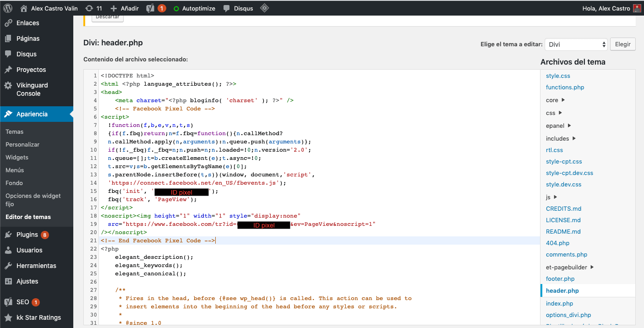Image resolution: width=644 pixels, height=328 pixels.
Task: Open the footer.php file link
Action: point(560,279)
